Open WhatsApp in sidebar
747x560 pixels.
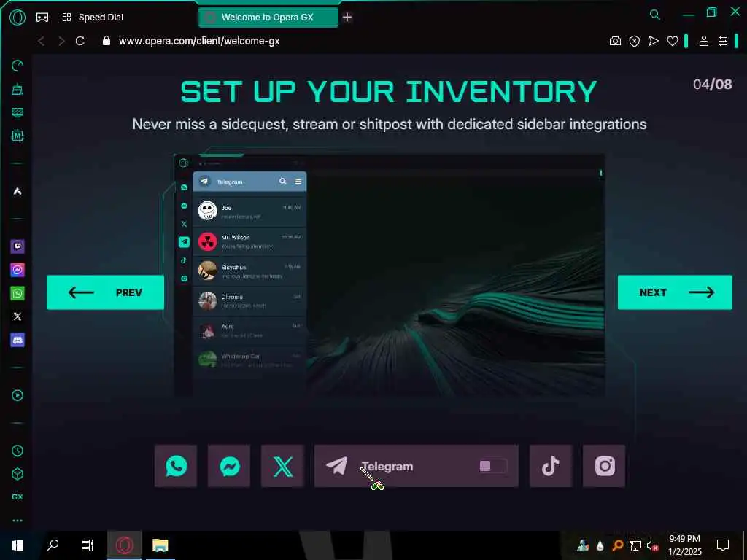click(18, 293)
